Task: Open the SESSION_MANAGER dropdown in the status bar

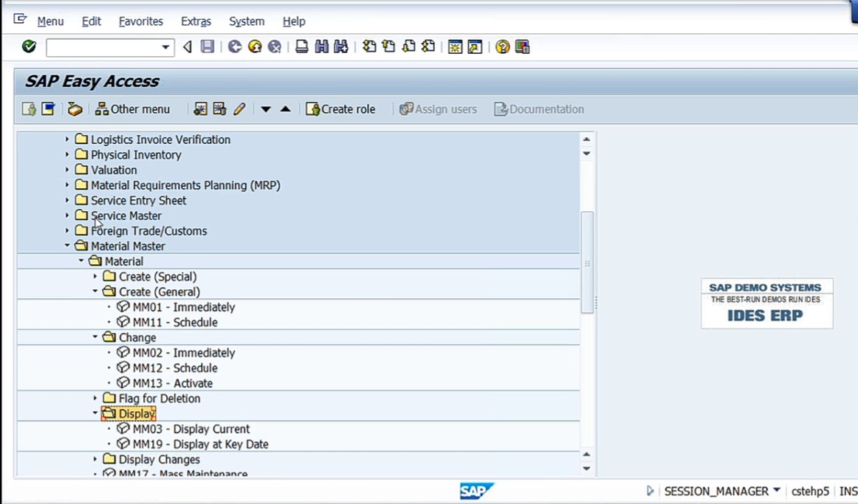Action: (x=777, y=491)
